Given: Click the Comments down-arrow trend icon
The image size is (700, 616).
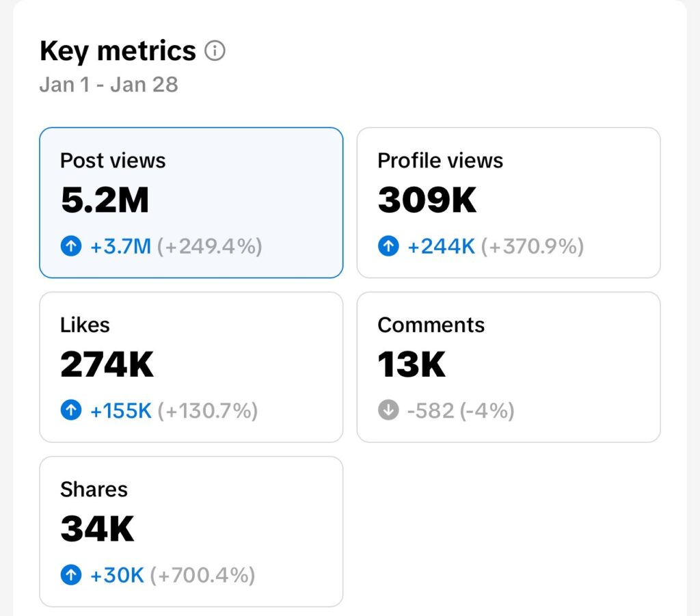Looking at the screenshot, I should coord(388,410).
